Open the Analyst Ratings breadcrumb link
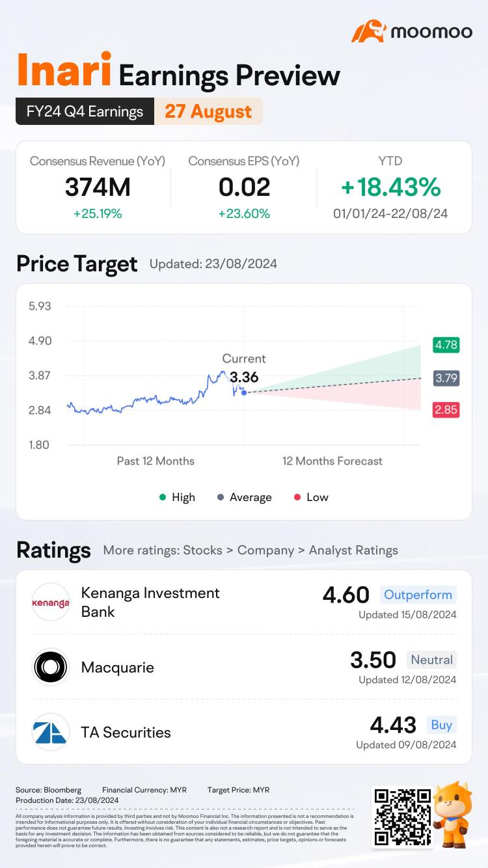Image resolution: width=488 pixels, height=868 pixels. [x=353, y=550]
